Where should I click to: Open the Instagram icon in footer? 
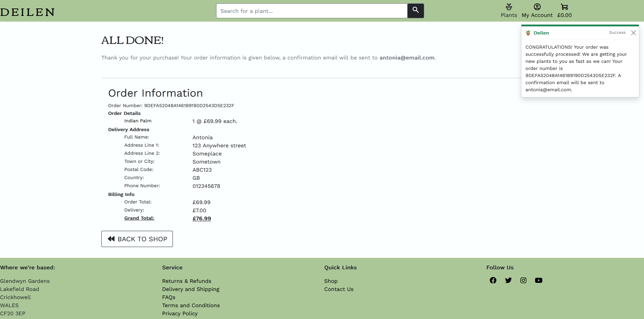point(523,280)
